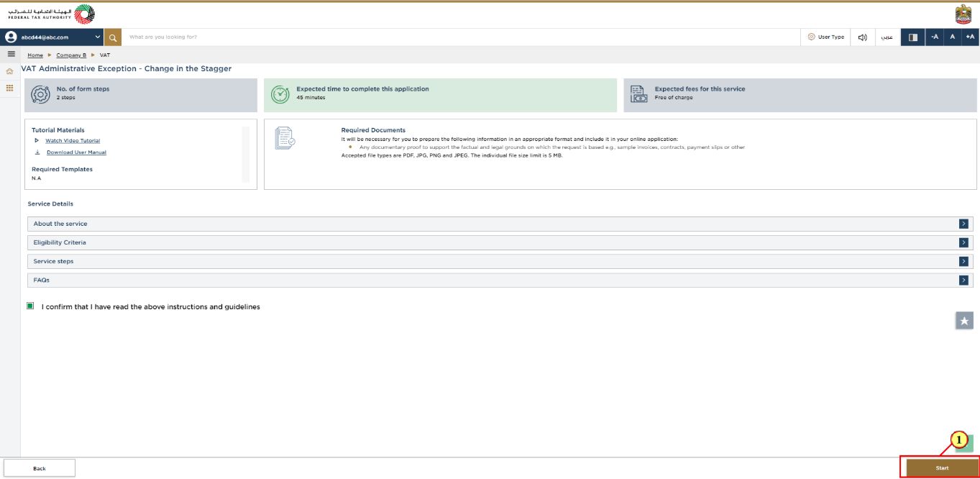Click the Service steps chevron arrow
This screenshot has width=980, height=479.
point(963,261)
